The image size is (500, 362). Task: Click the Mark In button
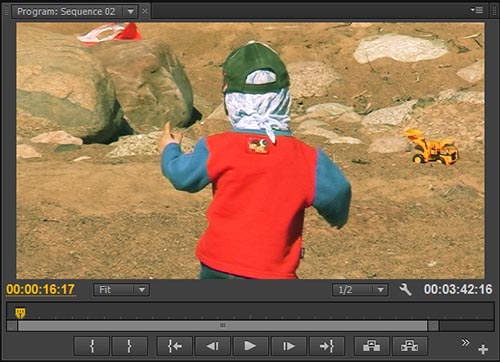point(92,346)
